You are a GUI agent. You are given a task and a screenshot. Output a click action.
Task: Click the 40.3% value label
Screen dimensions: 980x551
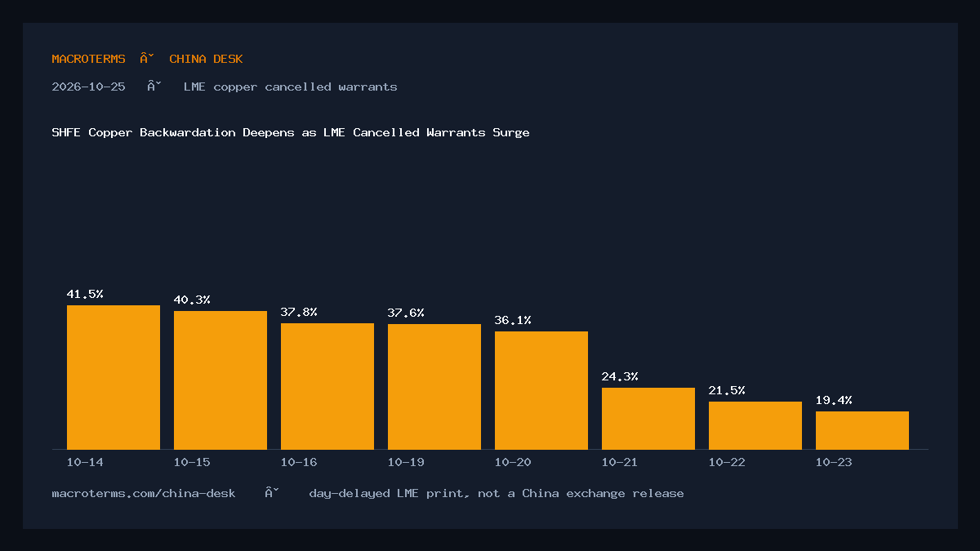[x=192, y=300]
